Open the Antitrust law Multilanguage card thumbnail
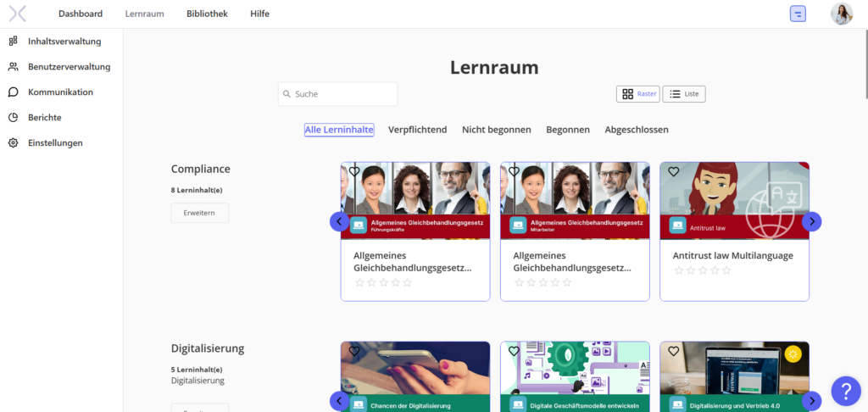 pos(734,200)
